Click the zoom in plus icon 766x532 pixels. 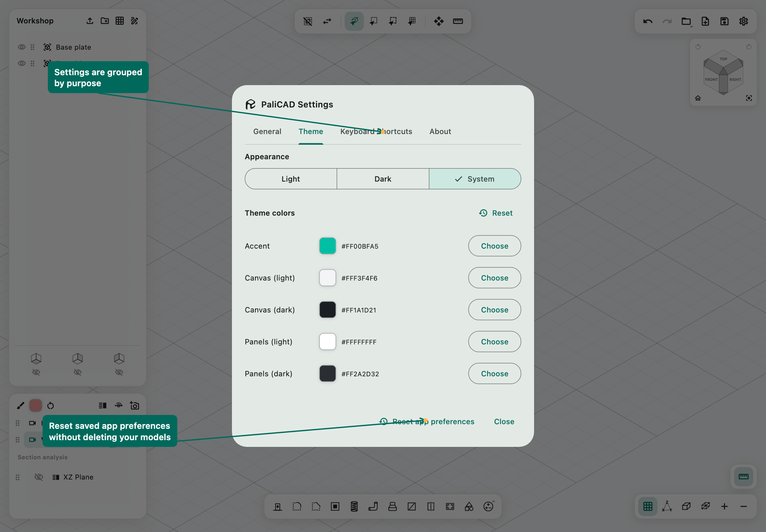click(724, 506)
